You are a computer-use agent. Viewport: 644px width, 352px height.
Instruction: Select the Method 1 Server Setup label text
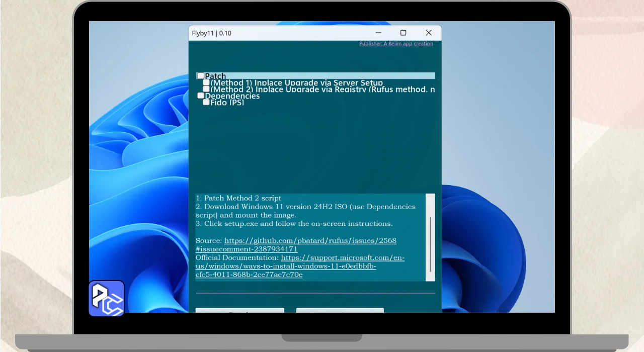296,83
